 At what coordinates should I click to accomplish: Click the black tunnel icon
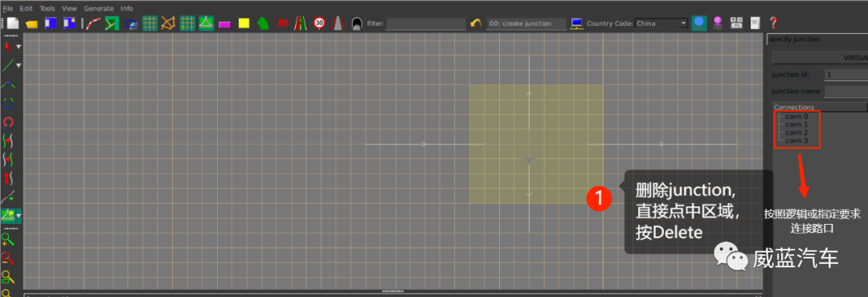tap(357, 24)
